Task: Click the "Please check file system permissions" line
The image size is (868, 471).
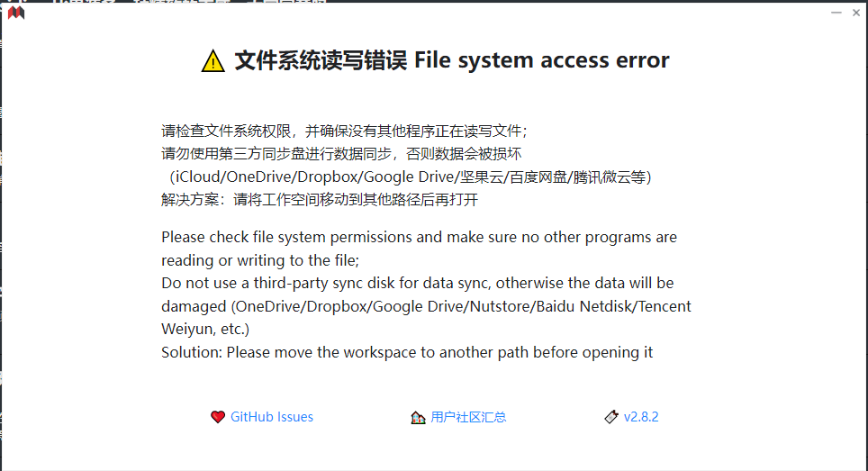Action: click(x=419, y=238)
